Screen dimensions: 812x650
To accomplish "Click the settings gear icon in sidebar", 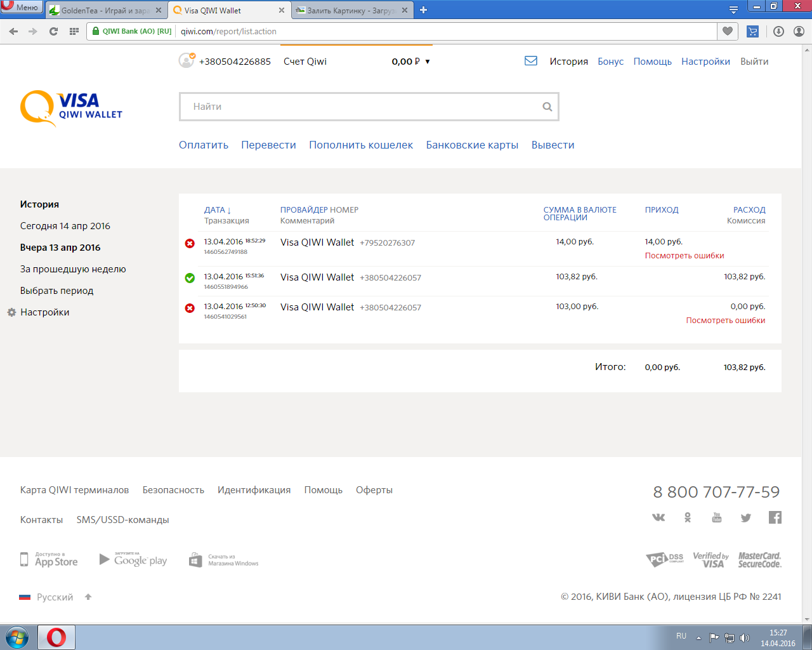I will tap(11, 312).
